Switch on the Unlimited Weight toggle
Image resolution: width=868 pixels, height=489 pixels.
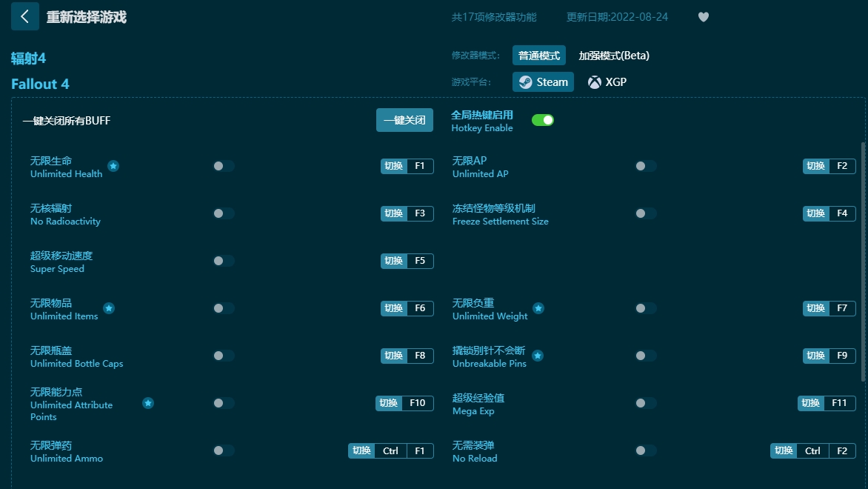(646, 308)
